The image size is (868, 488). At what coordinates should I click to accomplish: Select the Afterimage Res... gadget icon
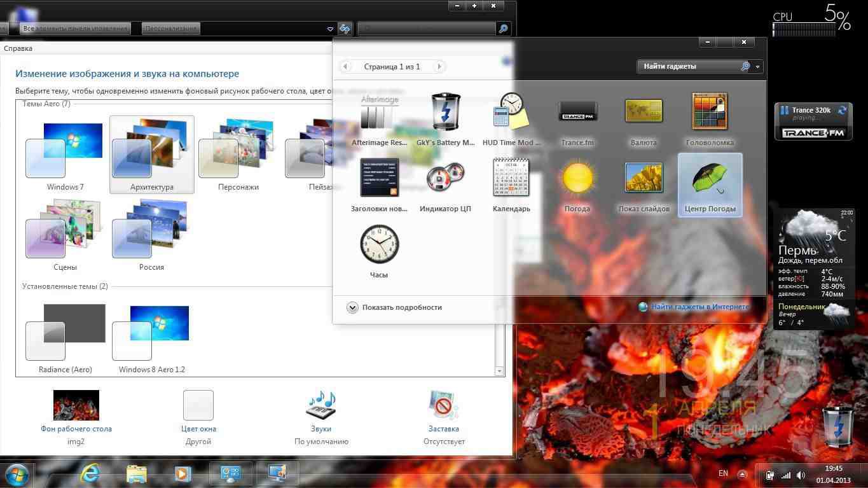(379, 112)
